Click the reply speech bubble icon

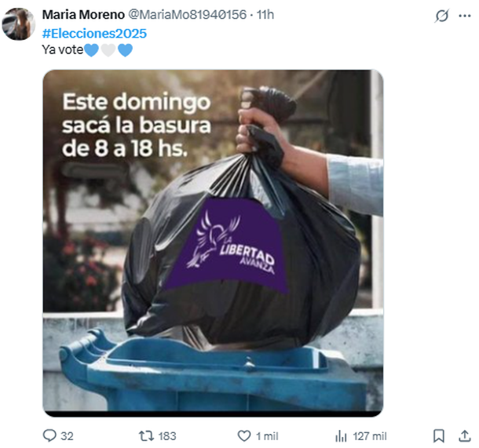pos(49,435)
